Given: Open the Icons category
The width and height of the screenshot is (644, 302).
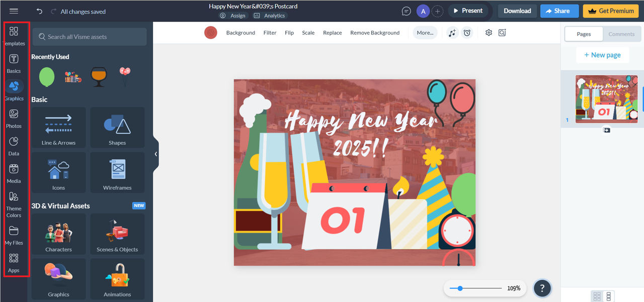Looking at the screenshot, I should click(x=58, y=173).
